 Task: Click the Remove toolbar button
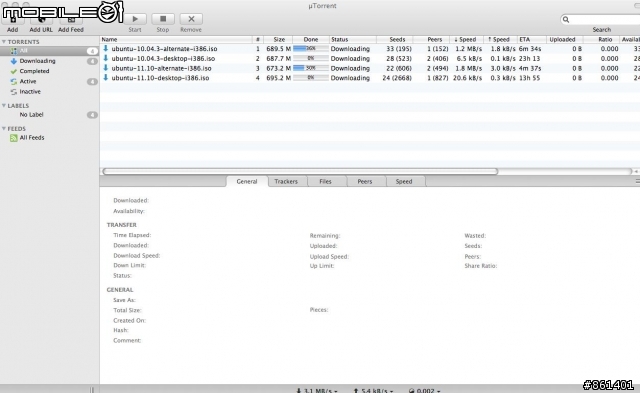tap(191, 19)
